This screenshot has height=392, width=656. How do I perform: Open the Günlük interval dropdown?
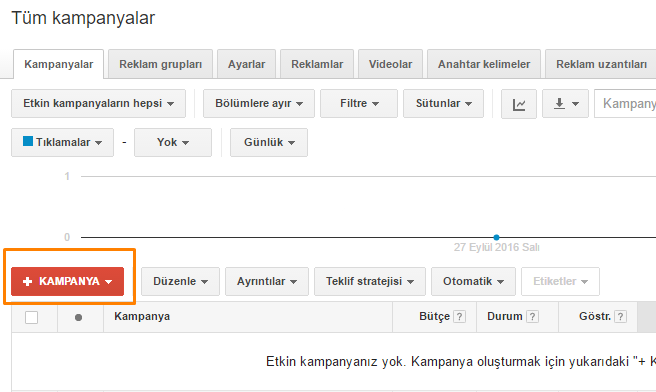(269, 142)
